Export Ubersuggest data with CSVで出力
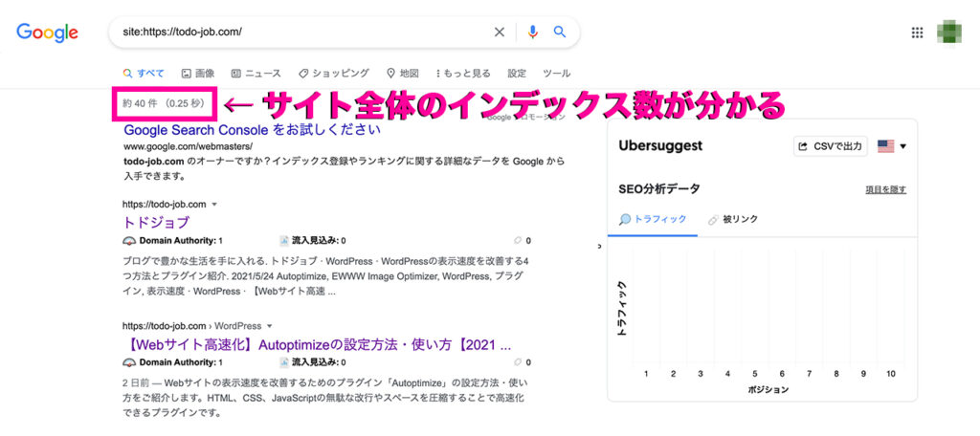The image size is (980, 436). 831,147
